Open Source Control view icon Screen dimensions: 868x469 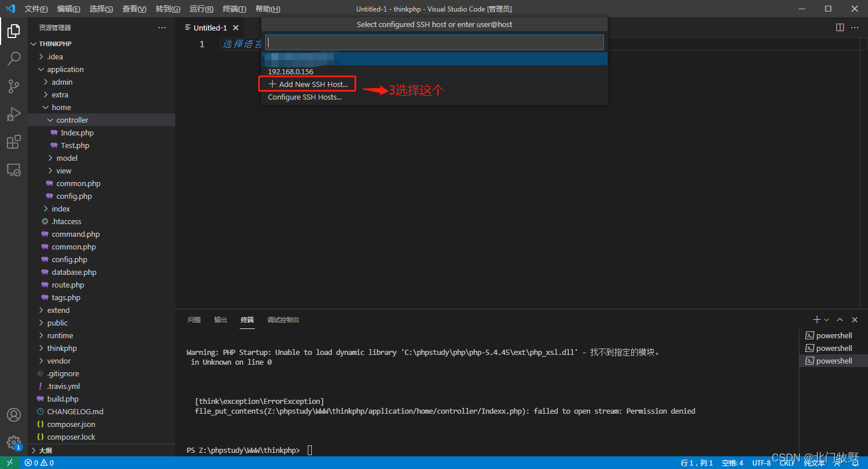pyautogui.click(x=14, y=86)
